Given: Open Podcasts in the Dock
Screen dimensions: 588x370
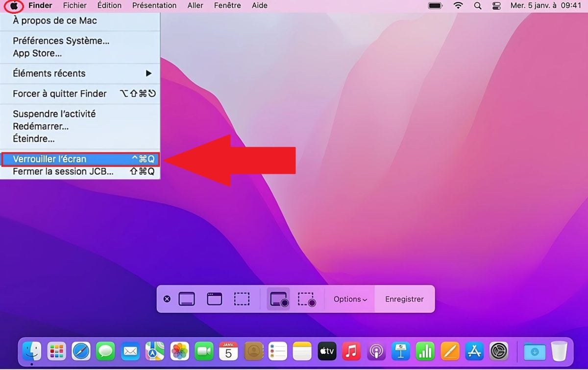Looking at the screenshot, I should (376, 351).
